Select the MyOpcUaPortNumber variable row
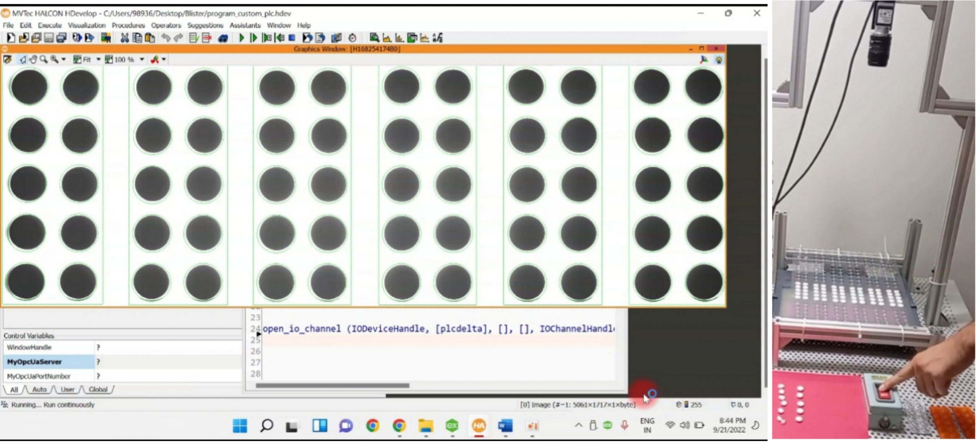Viewport: 980px width, 444px height. click(x=122, y=376)
